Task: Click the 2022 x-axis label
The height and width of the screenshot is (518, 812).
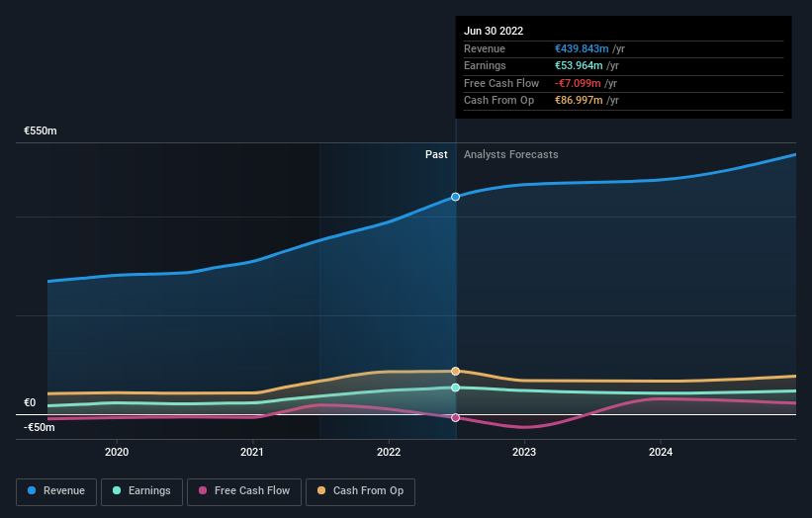Action: 389,452
